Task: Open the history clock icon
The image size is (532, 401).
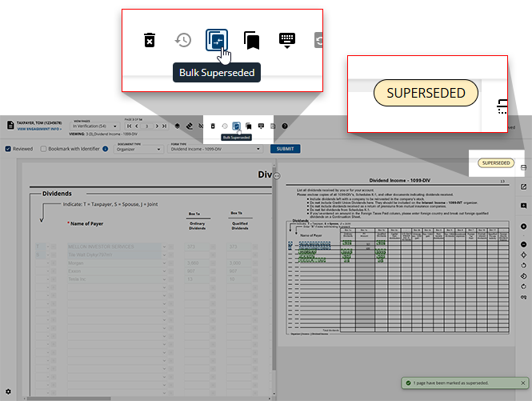Action: tap(225, 126)
